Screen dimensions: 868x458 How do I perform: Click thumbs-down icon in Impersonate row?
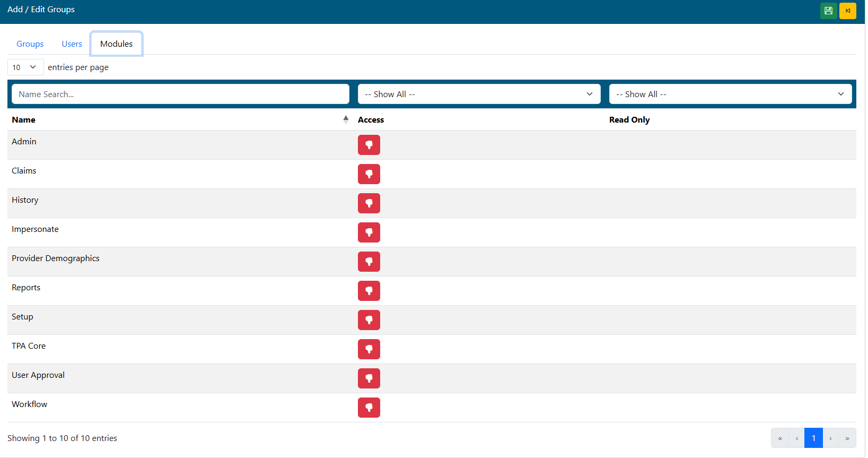[x=369, y=232]
